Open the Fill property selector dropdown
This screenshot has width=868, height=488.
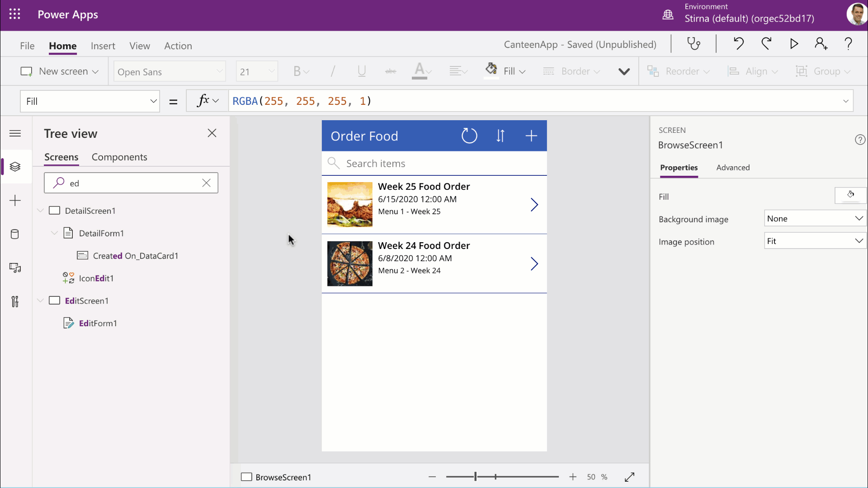[x=90, y=101]
